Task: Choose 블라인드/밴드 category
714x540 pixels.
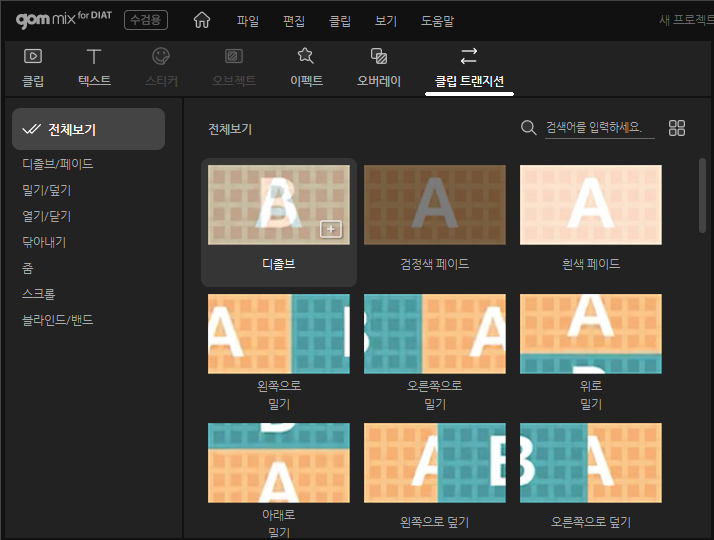Action: click(x=58, y=320)
